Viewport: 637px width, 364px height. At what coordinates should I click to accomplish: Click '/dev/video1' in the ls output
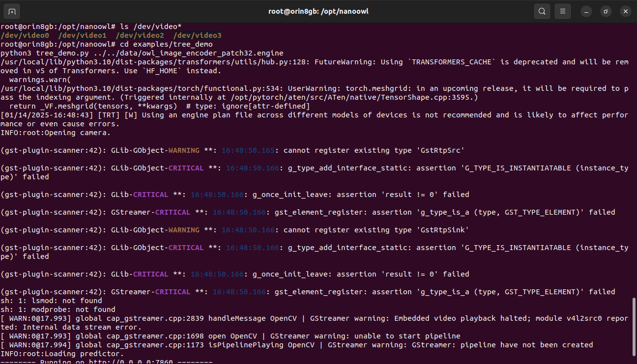(83, 35)
